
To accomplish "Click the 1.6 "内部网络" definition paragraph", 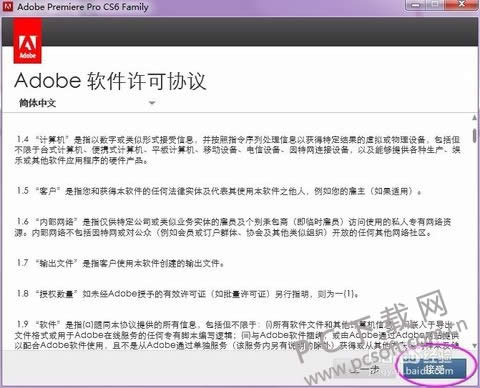I will point(233,227).
